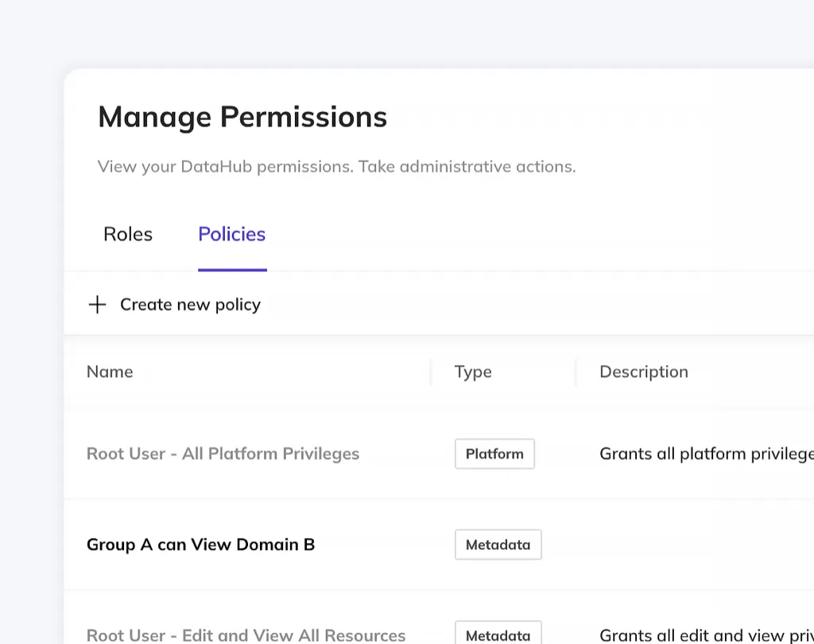Select the Policies tab

pos(231,235)
